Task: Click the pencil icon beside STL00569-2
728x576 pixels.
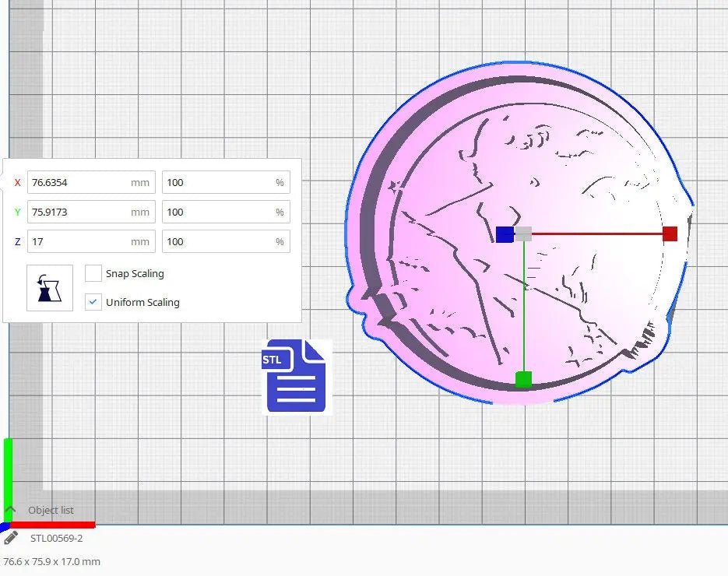Action: pyautogui.click(x=11, y=537)
